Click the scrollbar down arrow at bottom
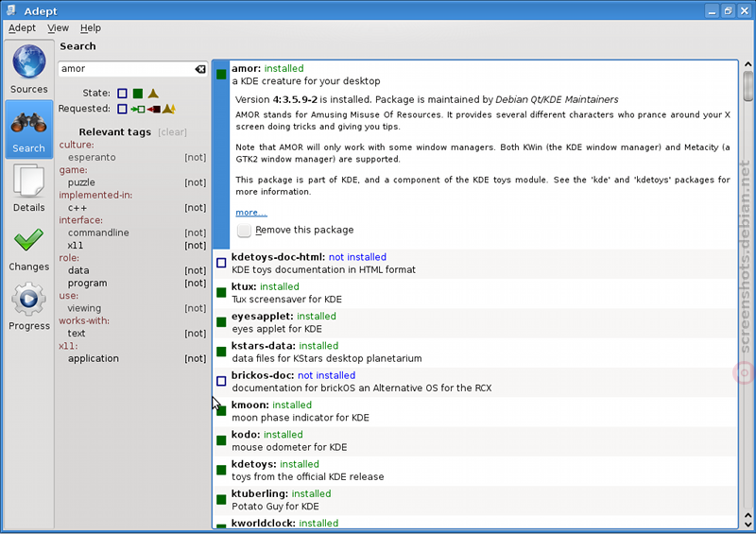This screenshot has width=756, height=534. point(747,525)
